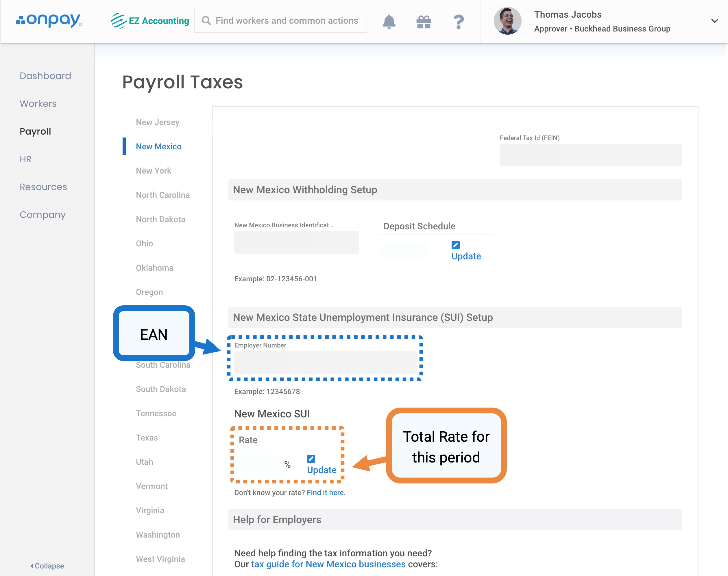The height and width of the screenshot is (576, 728).
Task: Click the Find it here link
Action: [x=325, y=492]
